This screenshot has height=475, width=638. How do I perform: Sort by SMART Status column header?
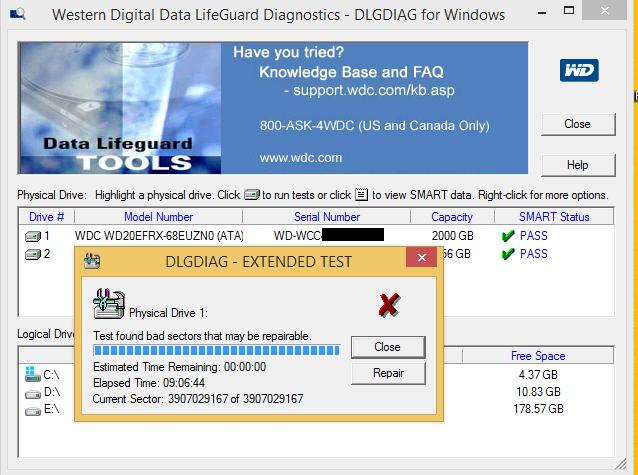pos(554,217)
